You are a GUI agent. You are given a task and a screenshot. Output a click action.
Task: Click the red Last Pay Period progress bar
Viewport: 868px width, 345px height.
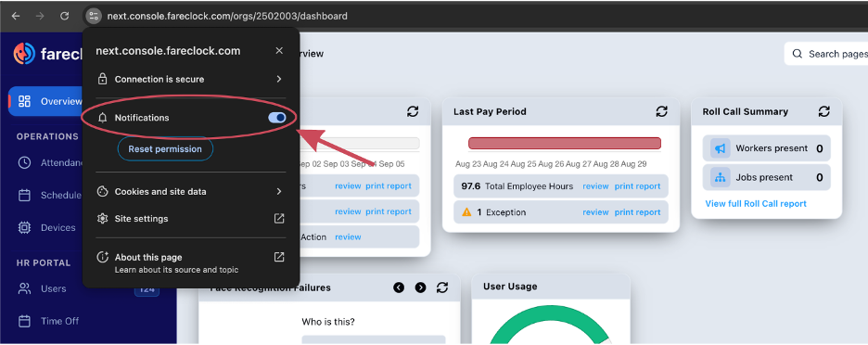click(565, 144)
